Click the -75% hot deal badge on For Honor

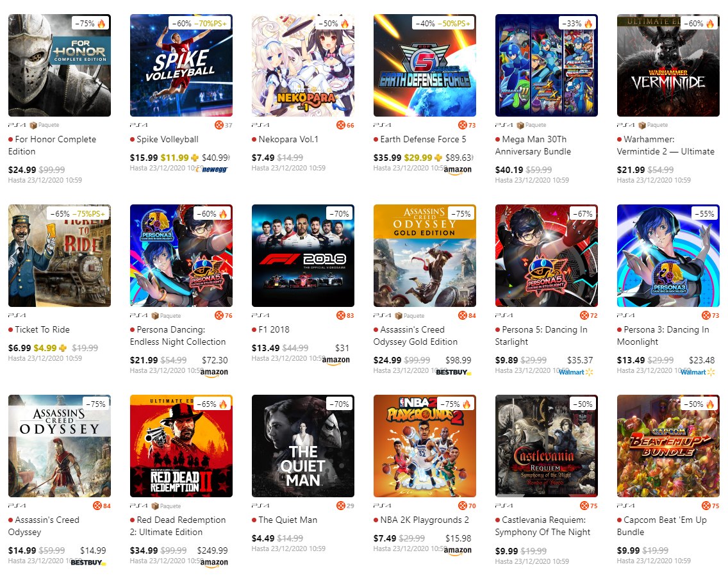(91, 23)
